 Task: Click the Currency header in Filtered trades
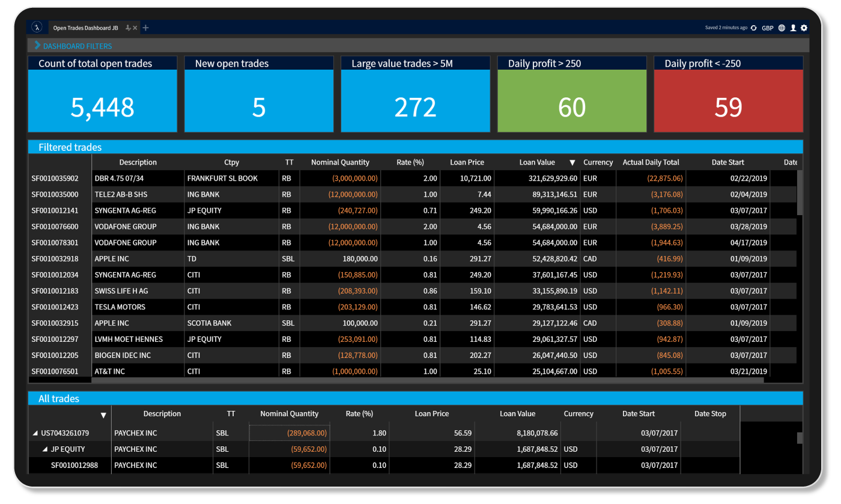598,162
